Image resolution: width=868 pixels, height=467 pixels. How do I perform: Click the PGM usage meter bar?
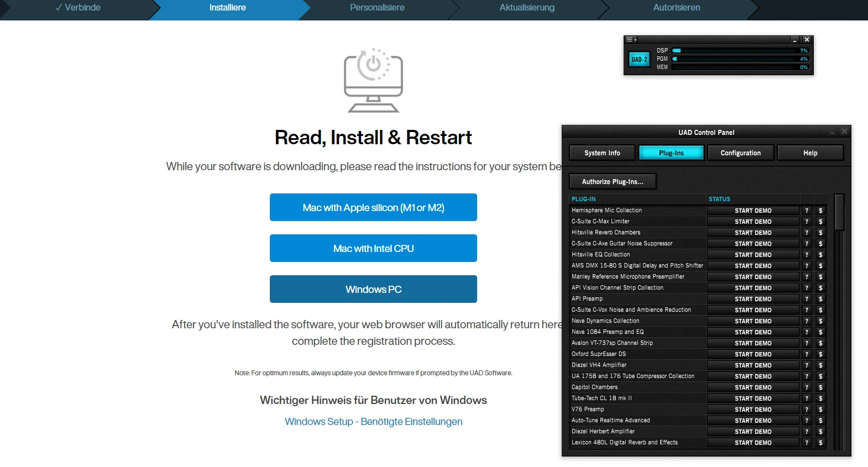pyautogui.click(x=741, y=59)
